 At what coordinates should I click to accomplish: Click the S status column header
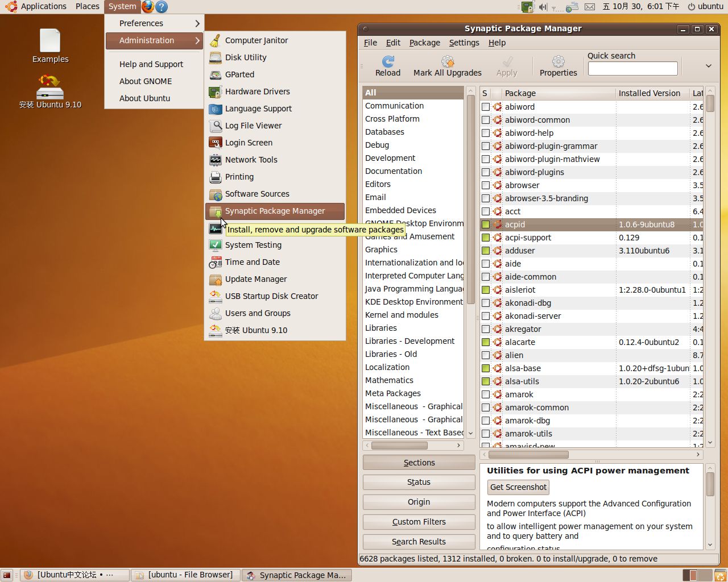pyautogui.click(x=485, y=93)
